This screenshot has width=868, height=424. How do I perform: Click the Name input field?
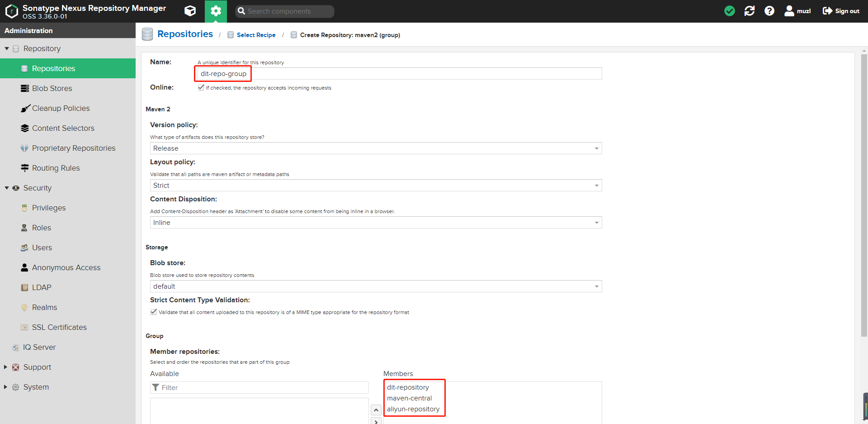point(399,74)
